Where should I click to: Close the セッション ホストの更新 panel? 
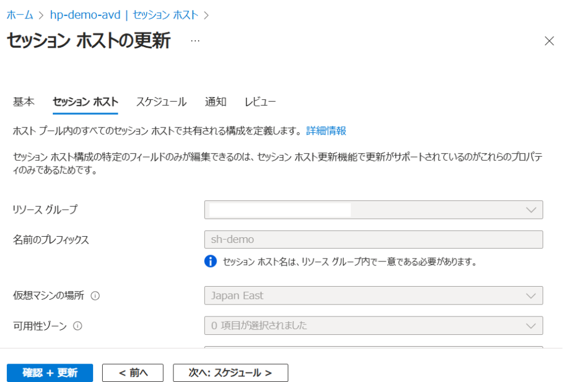tap(549, 41)
